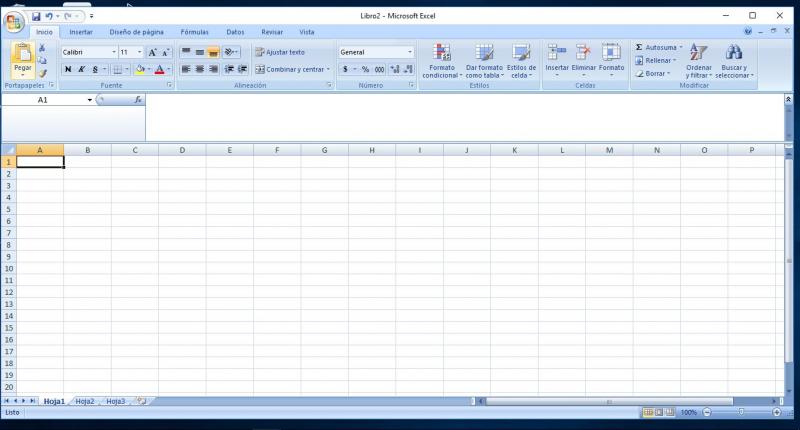Open the Calibri font name dropdown

[x=113, y=52]
